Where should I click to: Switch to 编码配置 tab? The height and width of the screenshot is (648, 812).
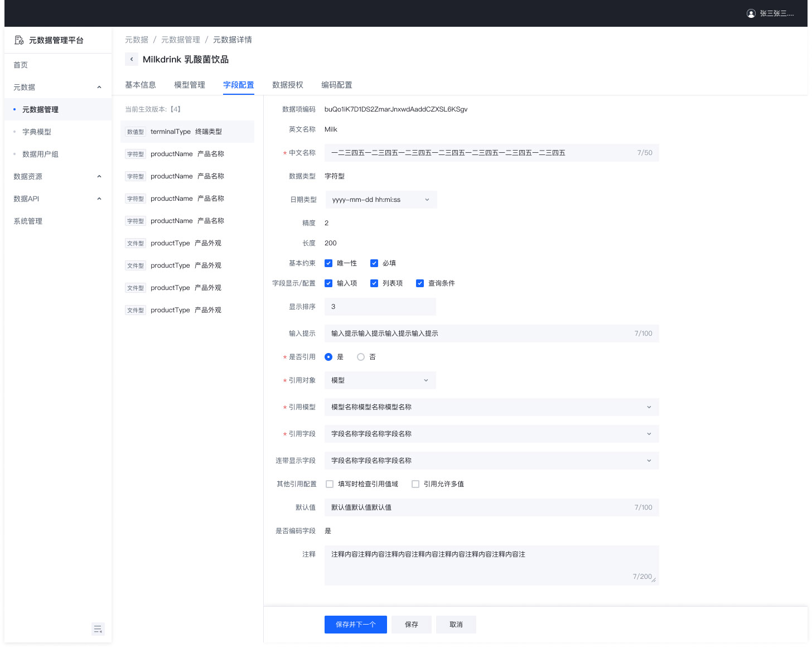click(337, 85)
